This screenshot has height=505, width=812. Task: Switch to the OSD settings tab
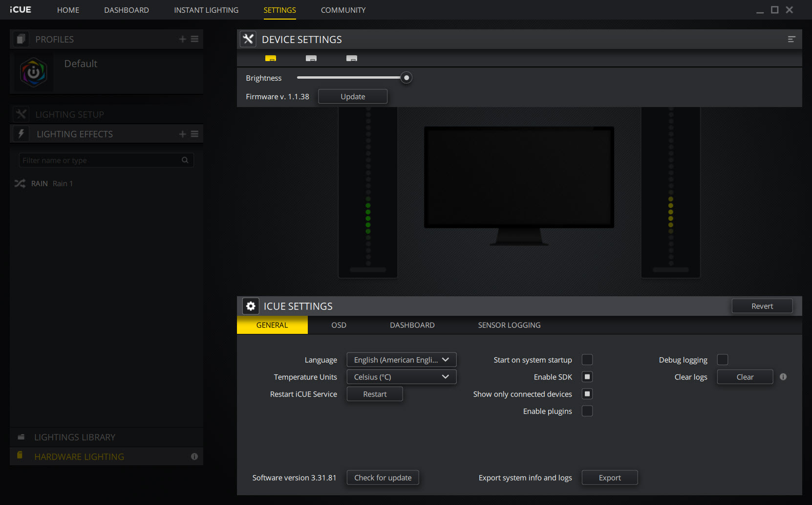coord(339,325)
